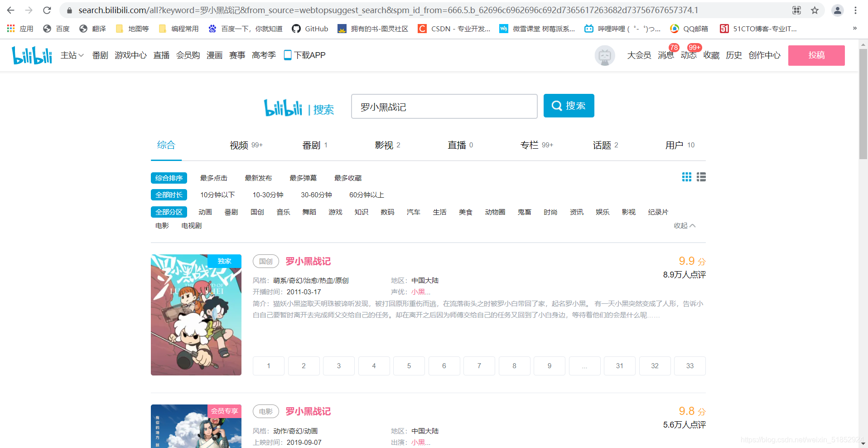Sort results by 最多收藏
Image resolution: width=868 pixels, height=448 pixels.
(x=348, y=178)
